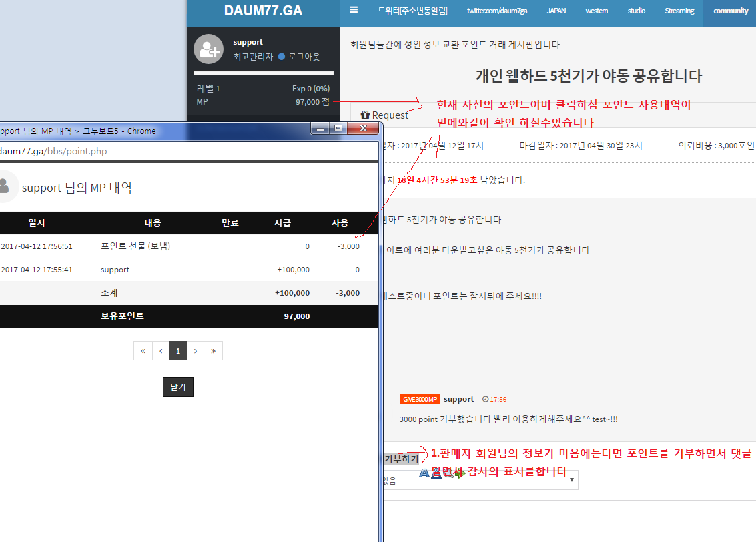756x542 pixels.
Task: Click the GIVE3000MP badge on comment
Action: pyautogui.click(x=420, y=399)
